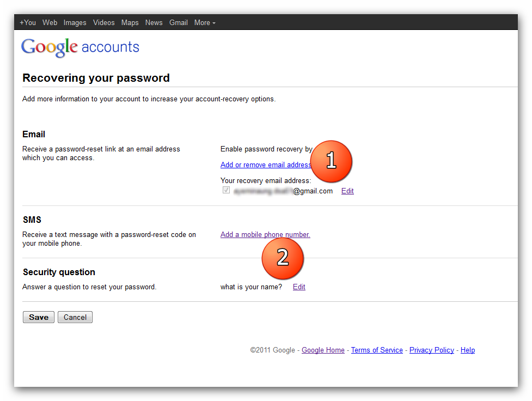Open News in the top bar

point(154,23)
